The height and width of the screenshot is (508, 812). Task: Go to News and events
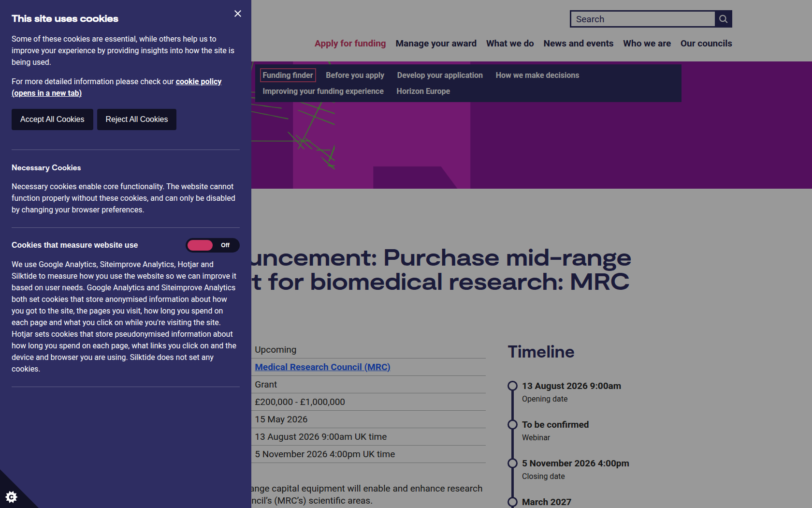coord(578,44)
